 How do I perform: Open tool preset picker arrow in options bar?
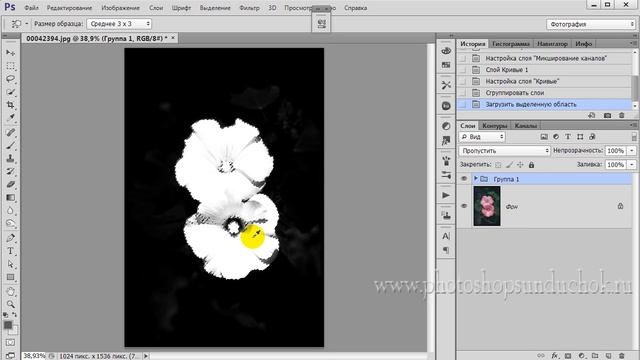tap(27, 24)
